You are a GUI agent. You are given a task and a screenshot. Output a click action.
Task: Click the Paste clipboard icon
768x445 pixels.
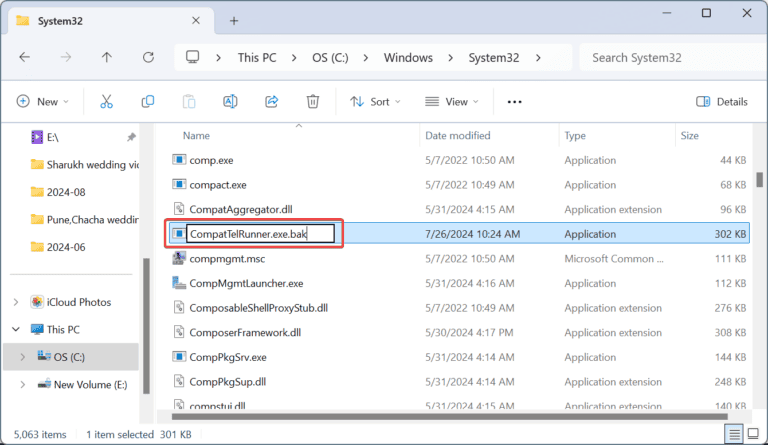click(189, 102)
